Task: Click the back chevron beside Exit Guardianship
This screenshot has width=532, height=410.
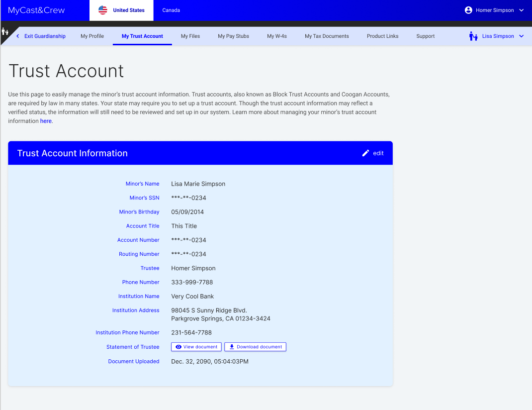Action: (x=17, y=36)
